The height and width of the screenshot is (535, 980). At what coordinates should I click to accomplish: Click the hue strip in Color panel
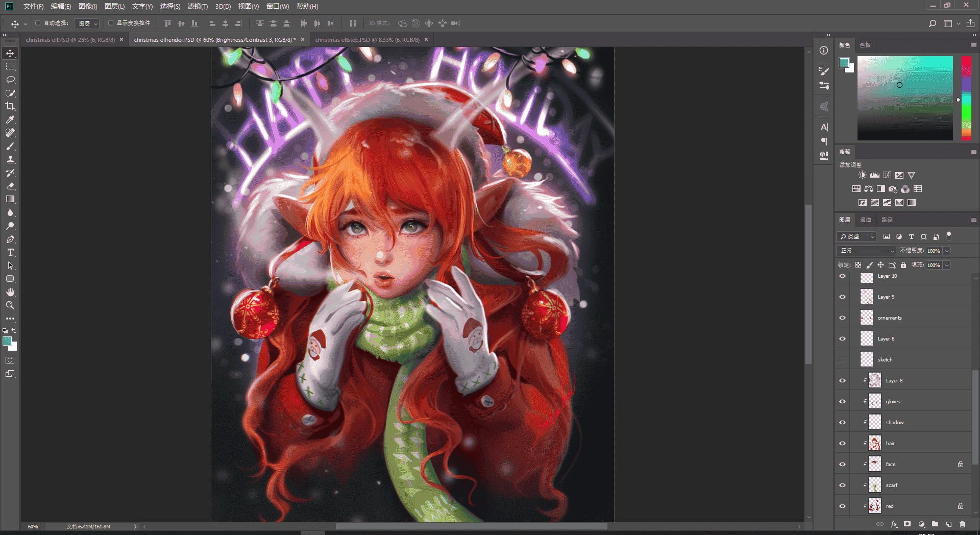(966, 98)
